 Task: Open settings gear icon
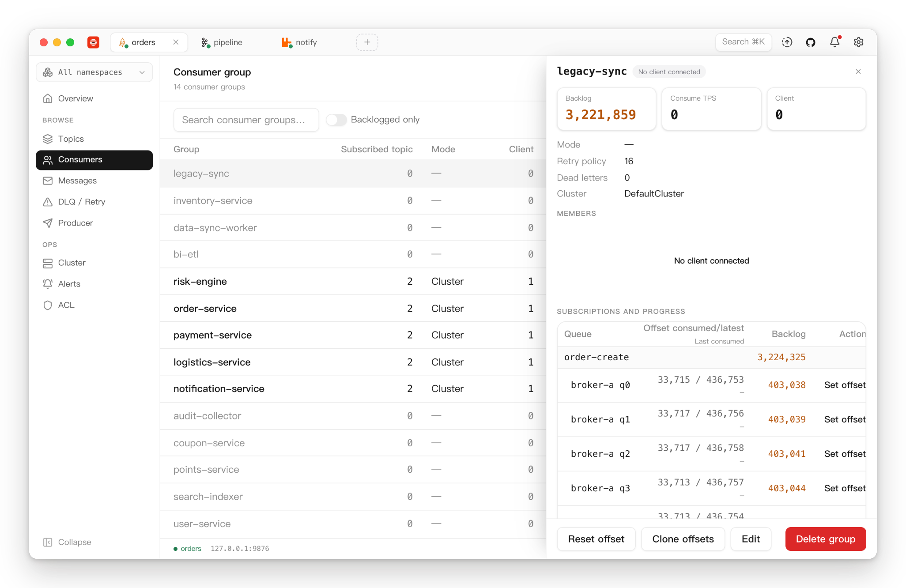click(x=858, y=42)
